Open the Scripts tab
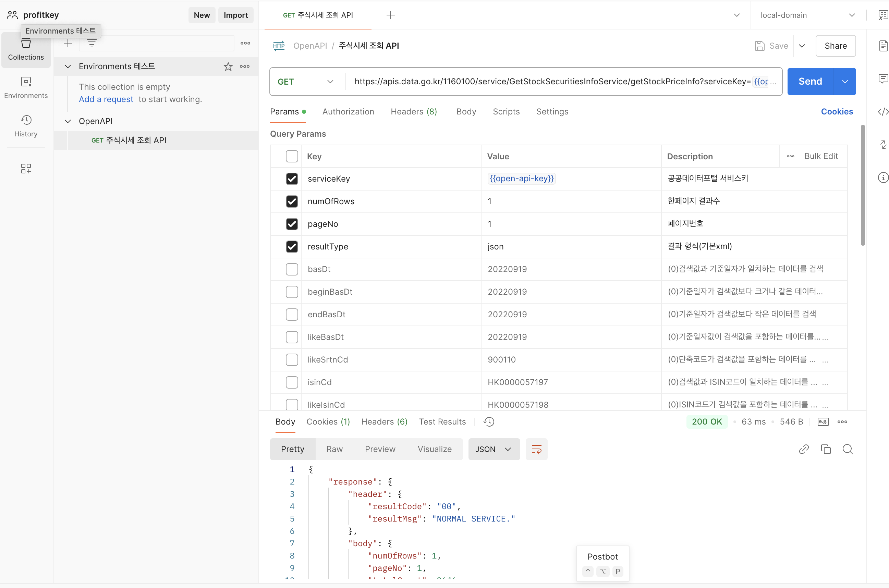Viewport: 889px width, 588px height. tap(506, 112)
